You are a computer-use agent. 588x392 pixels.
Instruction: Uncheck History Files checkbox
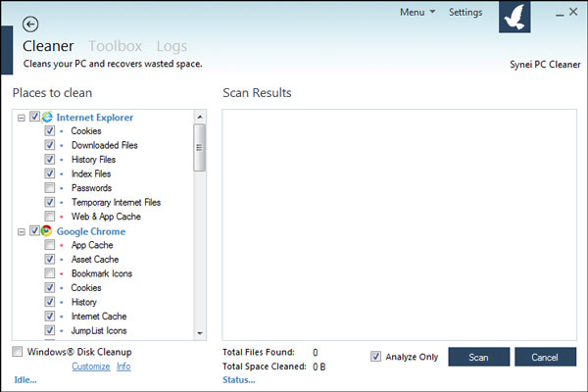pyautogui.click(x=50, y=159)
